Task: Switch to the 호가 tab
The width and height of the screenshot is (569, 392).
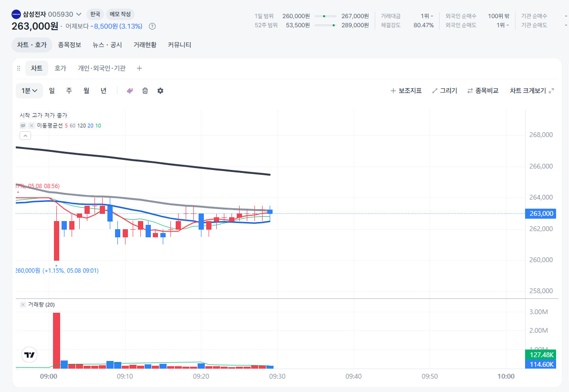Action: pos(60,68)
